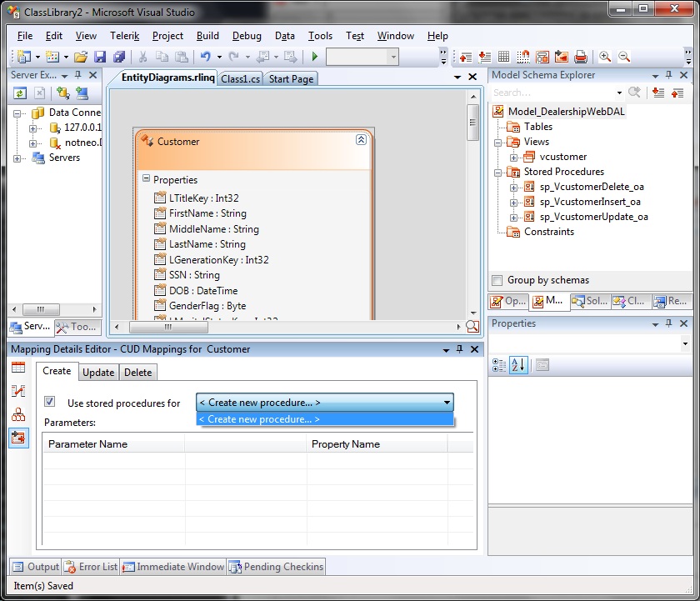Open the Build menu

[x=207, y=36]
